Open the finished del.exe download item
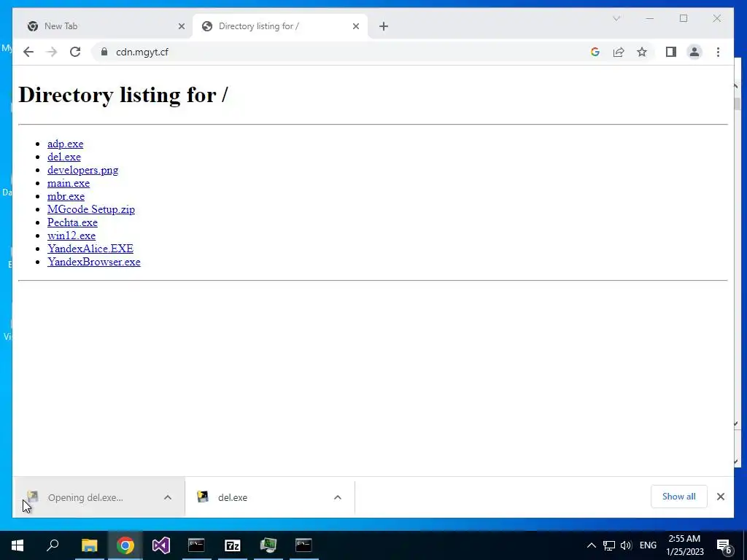747x560 pixels. 233,497
